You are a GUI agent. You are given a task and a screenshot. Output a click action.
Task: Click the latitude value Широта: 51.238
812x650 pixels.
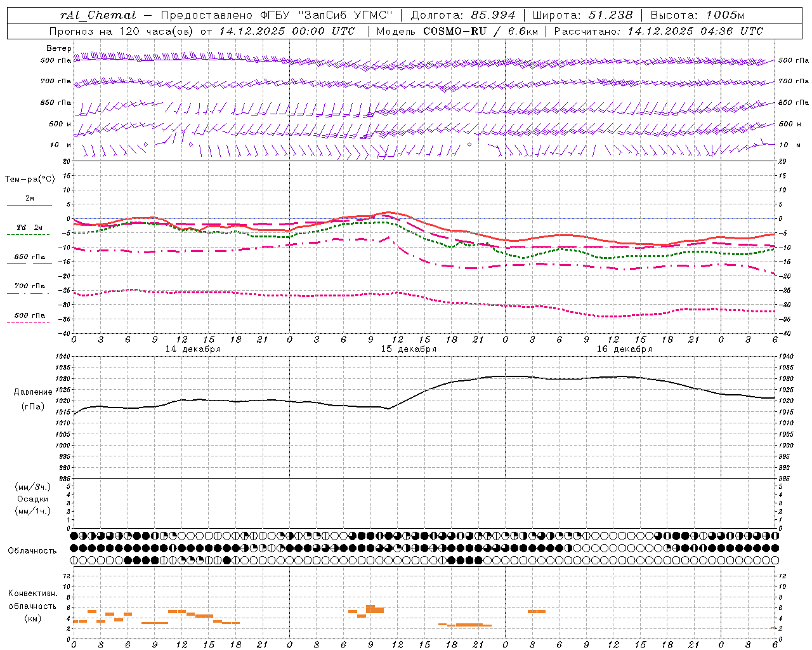583,15
